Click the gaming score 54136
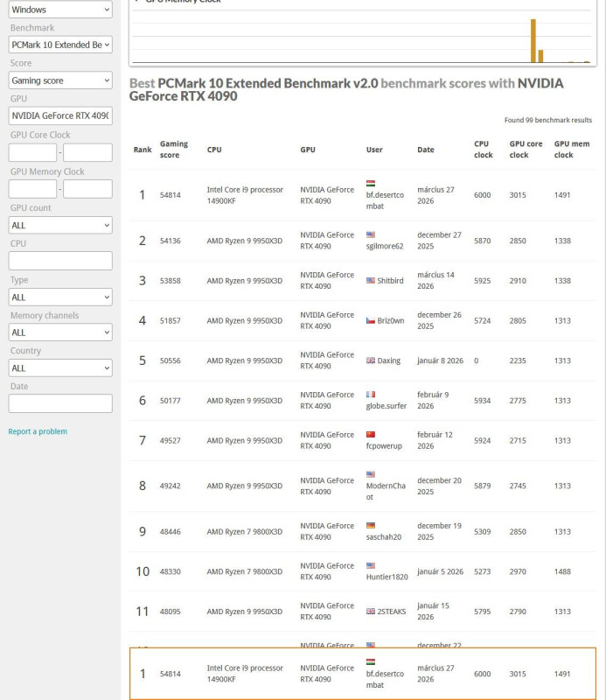 click(170, 241)
